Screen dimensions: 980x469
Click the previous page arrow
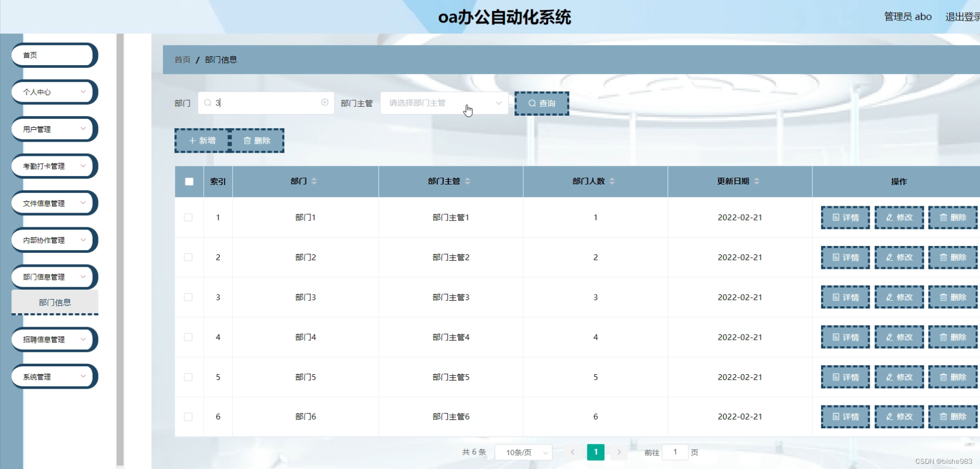tap(574, 452)
